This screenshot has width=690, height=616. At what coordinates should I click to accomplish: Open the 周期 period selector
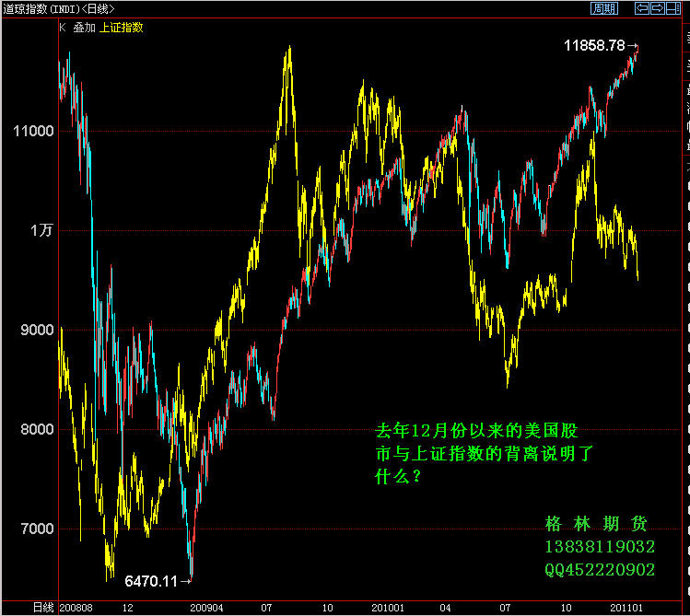tap(604, 8)
